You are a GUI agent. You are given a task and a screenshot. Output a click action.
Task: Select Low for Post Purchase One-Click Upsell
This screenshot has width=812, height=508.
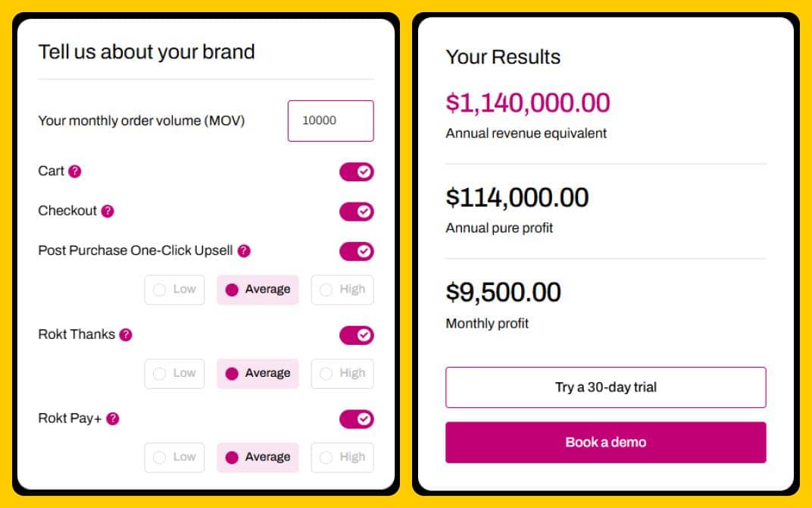coord(174,290)
